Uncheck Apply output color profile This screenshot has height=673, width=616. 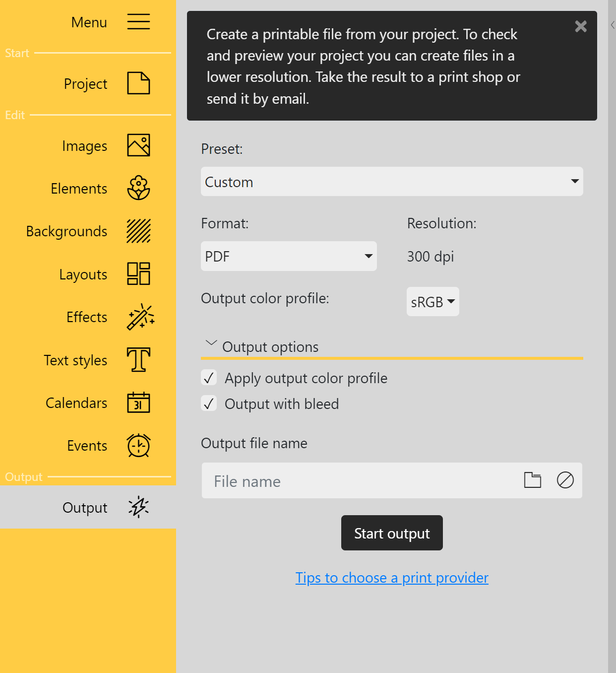click(209, 377)
